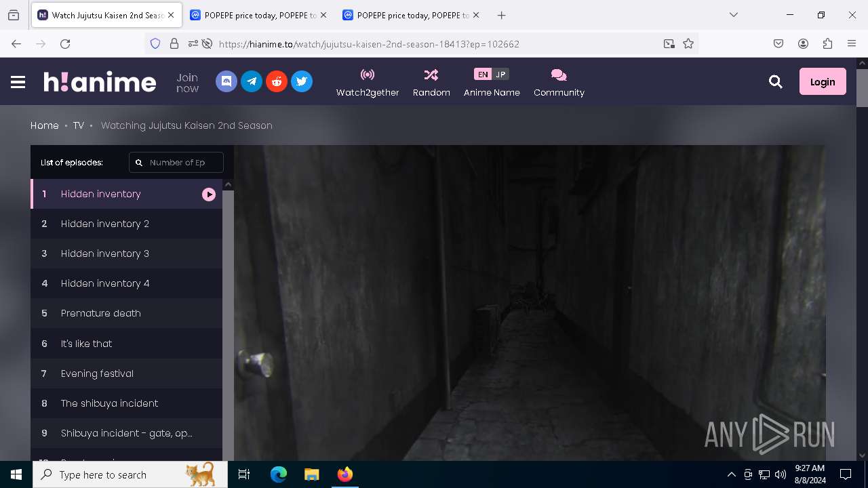Select episode 7 Evening festival
The height and width of the screenshot is (488, 868).
(x=126, y=373)
